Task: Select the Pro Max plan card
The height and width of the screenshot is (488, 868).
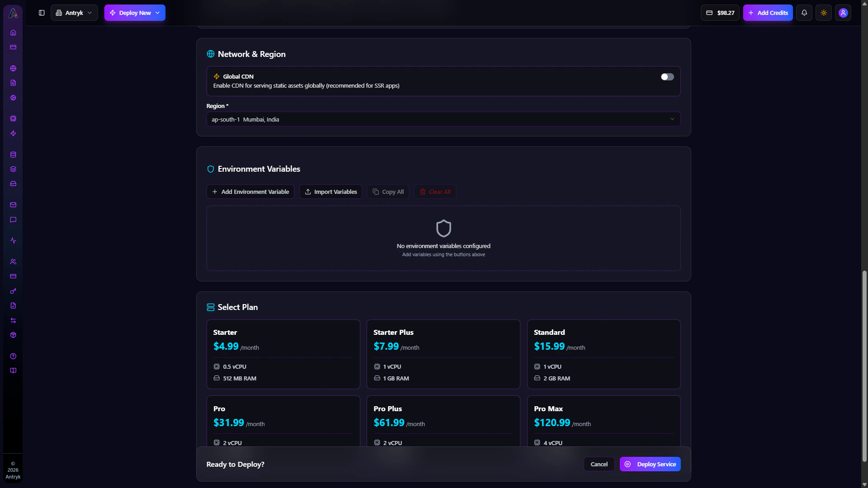Action: coord(604,421)
